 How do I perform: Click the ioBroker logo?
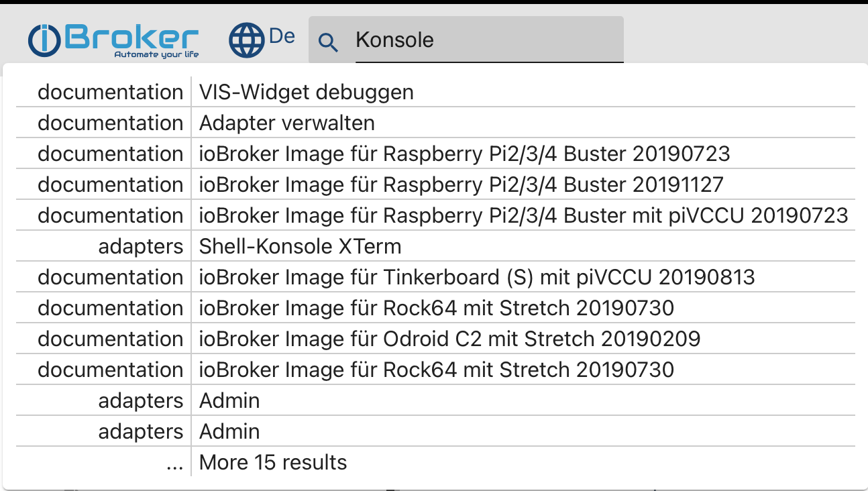[x=113, y=40]
